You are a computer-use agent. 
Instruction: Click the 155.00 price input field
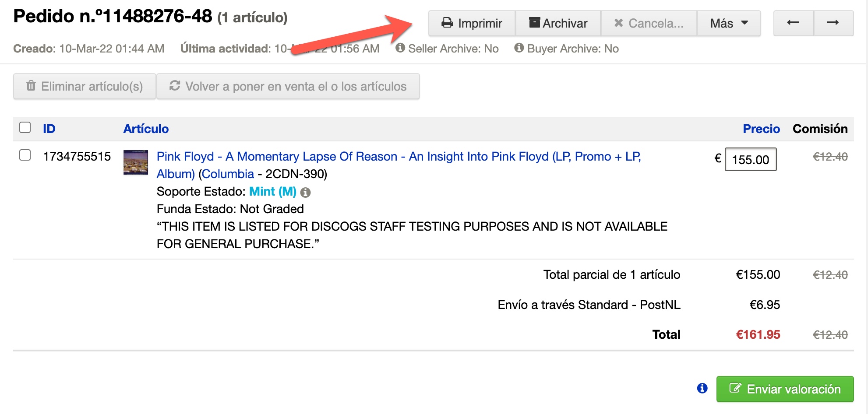pos(751,159)
